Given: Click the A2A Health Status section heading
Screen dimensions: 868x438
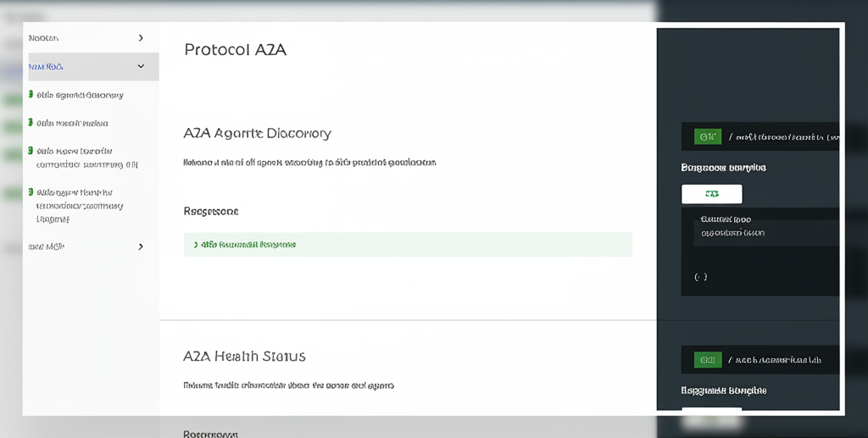Looking at the screenshot, I should 244,356.
